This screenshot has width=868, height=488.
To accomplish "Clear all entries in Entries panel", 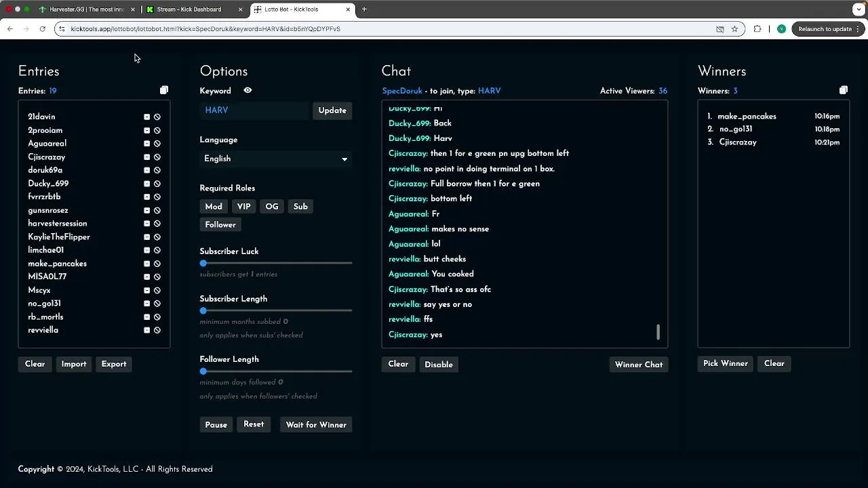I will (35, 364).
